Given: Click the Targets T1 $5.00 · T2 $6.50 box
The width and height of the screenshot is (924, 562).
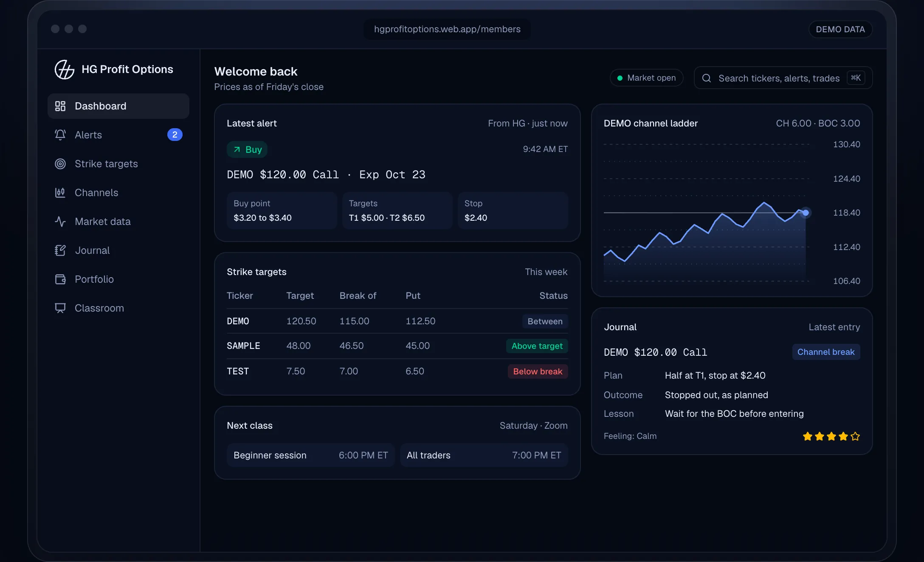Looking at the screenshot, I should (x=397, y=211).
